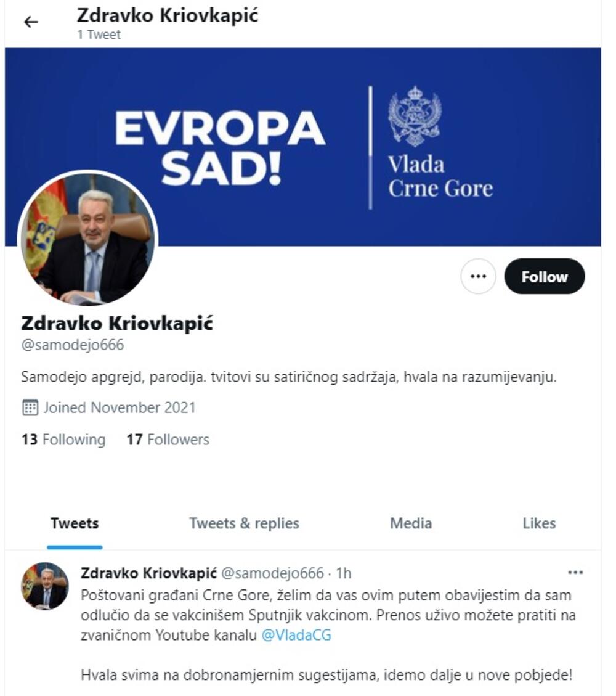Open the profile three-dot more options button
The height and width of the screenshot is (696, 616).
[477, 276]
